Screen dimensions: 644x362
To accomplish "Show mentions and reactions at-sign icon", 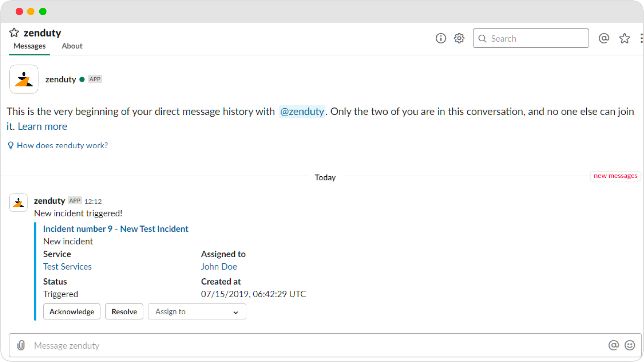I will point(604,38).
